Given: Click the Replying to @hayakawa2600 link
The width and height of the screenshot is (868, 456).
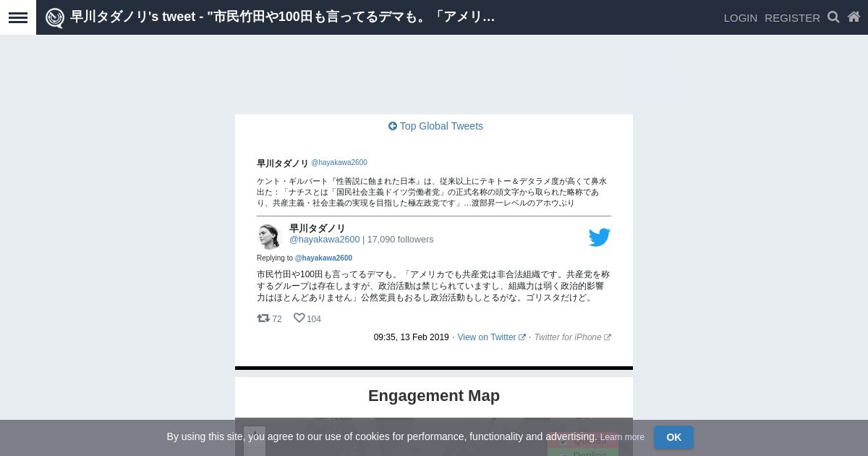Looking at the screenshot, I should tap(323, 258).
